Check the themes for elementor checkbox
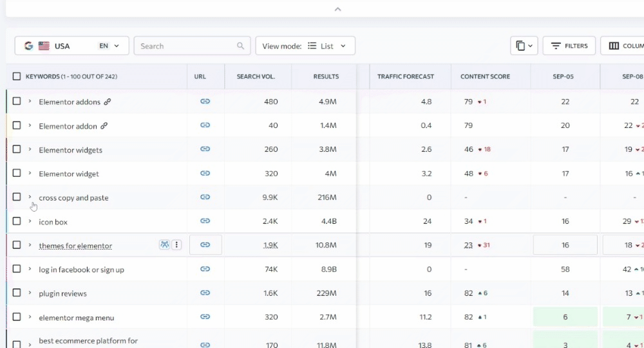This screenshot has height=348, width=644. 17,245
